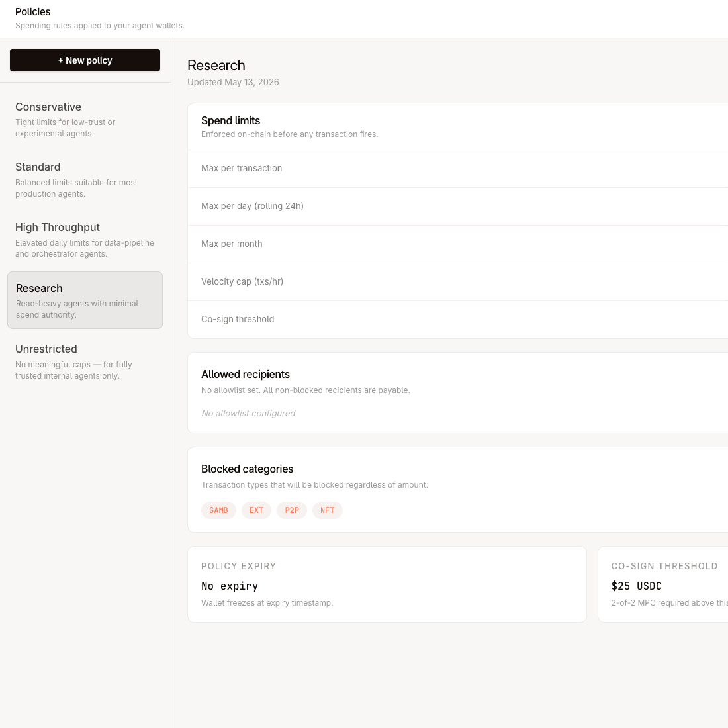
Task: Select the Conservative policy
Action: 85,120
